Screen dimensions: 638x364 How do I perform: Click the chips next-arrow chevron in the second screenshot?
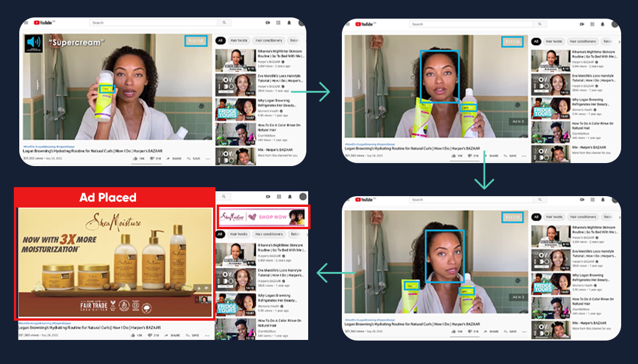click(619, 42)
